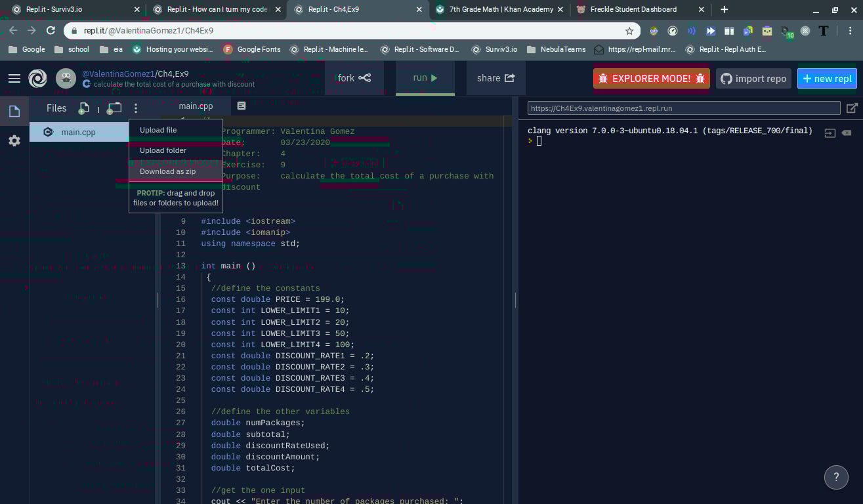
Task: Open the Google bookmark
Action: click(27, 49)
